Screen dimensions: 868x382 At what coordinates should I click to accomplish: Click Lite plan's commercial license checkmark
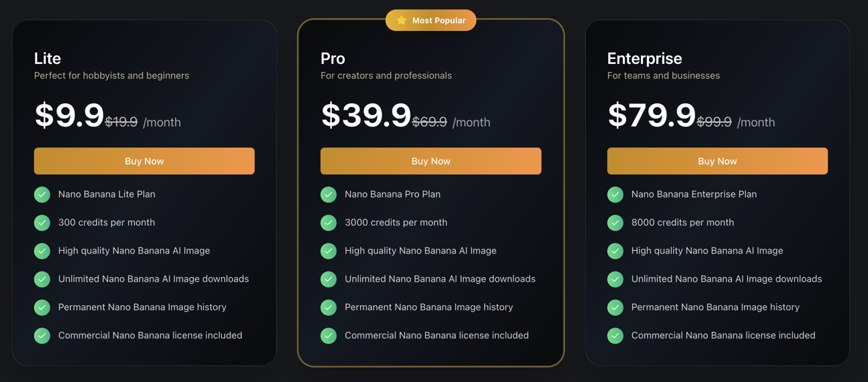point(42,336)
